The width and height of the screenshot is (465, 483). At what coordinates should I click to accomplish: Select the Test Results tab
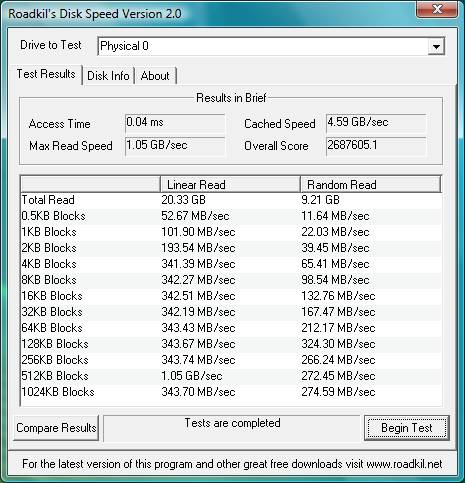[x=46, y=74]
